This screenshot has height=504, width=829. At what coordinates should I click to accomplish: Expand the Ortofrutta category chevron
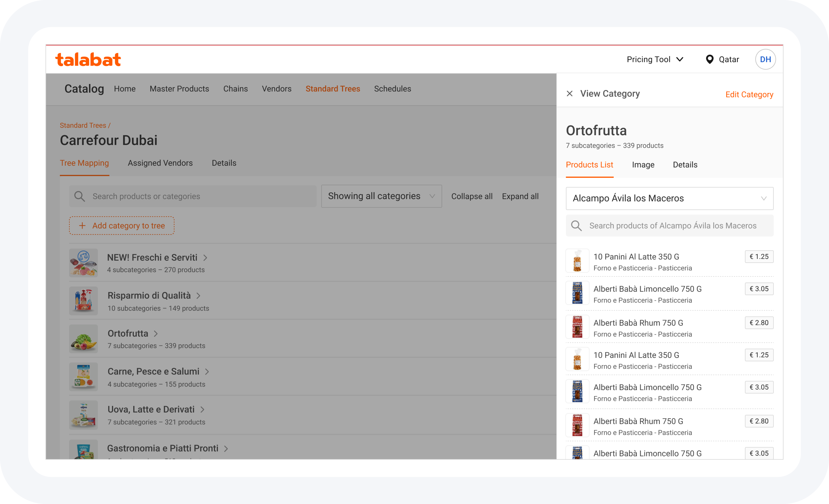(156, 334)
